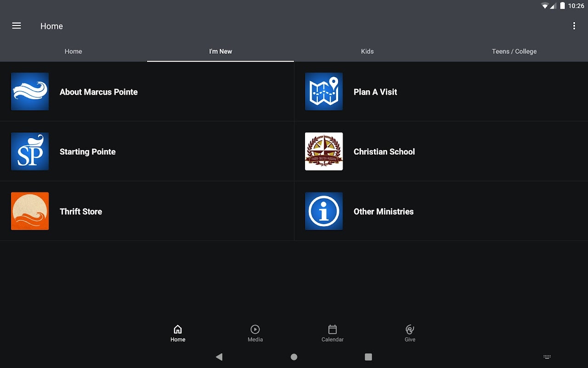Tap the 10:26 clock in status bar
The height and width of the screenshot is (368, 588).
point(576,6)
